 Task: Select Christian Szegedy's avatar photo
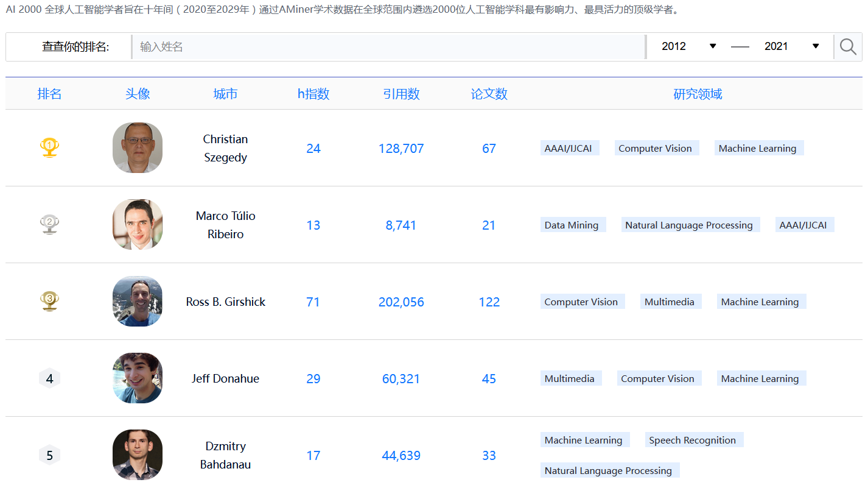tap(137, 147)
